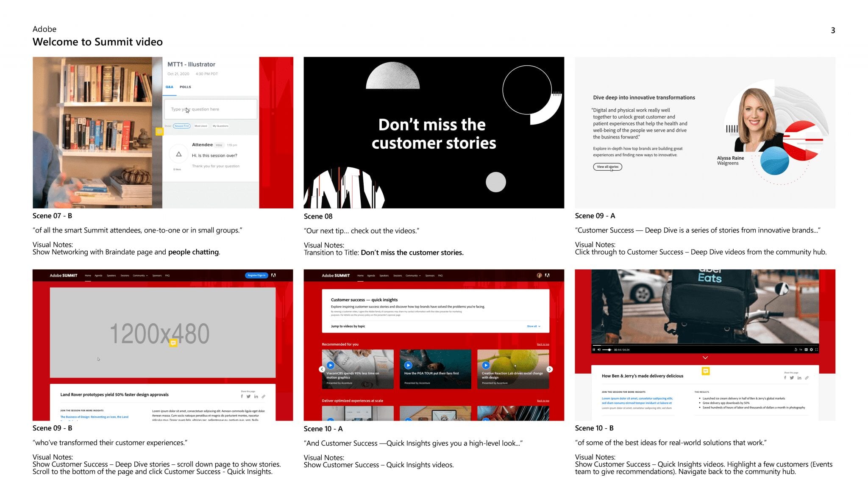This screenshot has width=868, height=488.
Task: Open Agenda in Scene 09-B navigation
Action: tap(98, 275)
